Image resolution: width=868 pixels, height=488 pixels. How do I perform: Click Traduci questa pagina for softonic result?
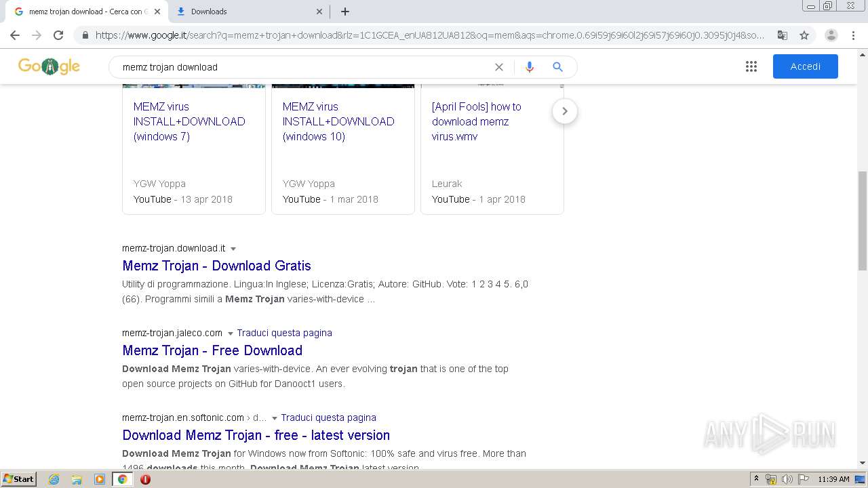click(328, 418)
